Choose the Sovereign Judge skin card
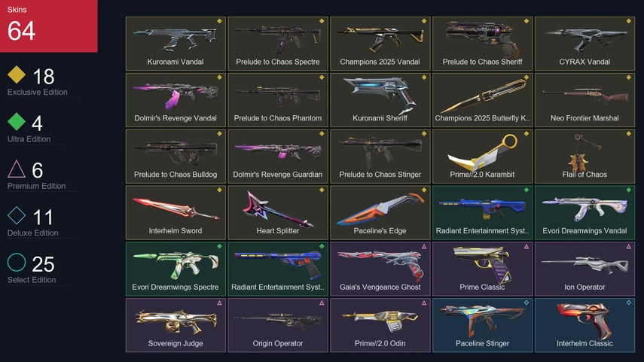Viewport: 644px width, 362px height. pyautogui.click(x=175, y=325)
